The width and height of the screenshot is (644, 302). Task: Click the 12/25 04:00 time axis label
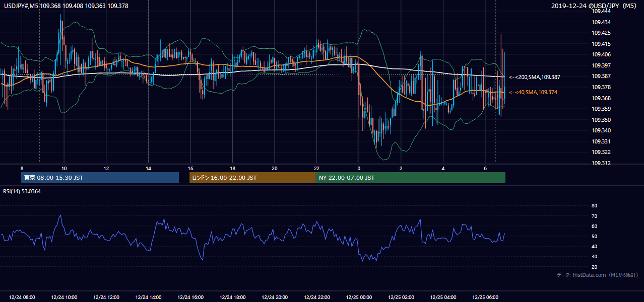click(x=443, y=297)
